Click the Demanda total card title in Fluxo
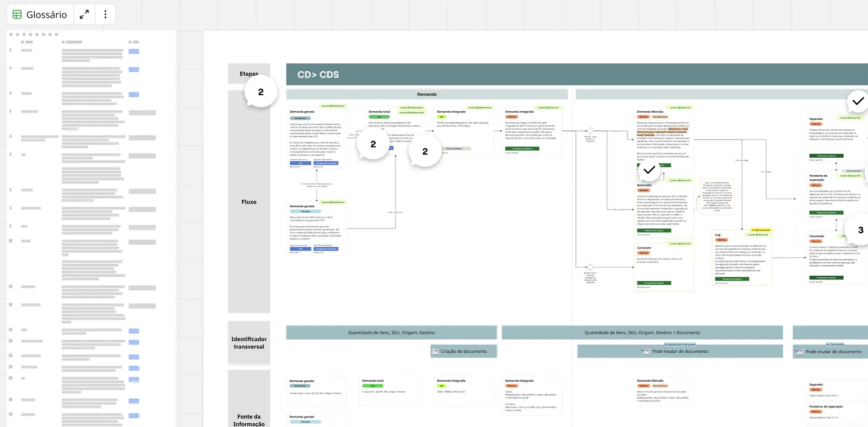The height and width of the screenshot is (427, 868). 379,112
